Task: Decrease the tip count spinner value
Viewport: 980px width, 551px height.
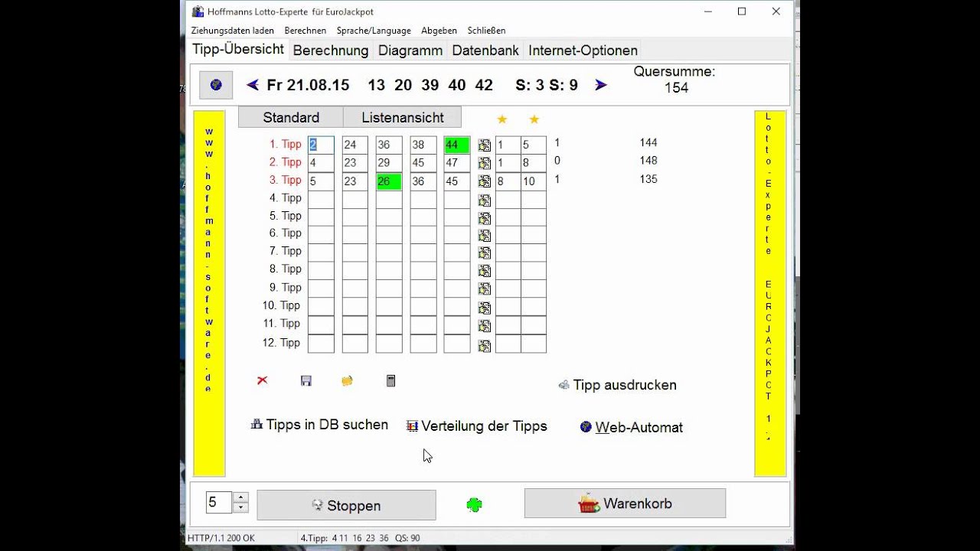Action: [x=240, y=507]
